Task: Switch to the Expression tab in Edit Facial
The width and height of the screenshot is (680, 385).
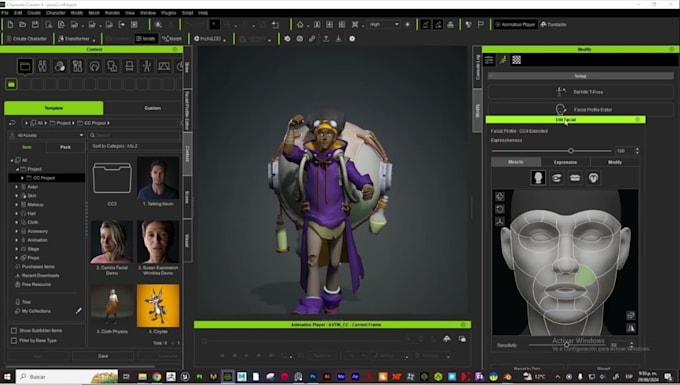Action: 565,162
